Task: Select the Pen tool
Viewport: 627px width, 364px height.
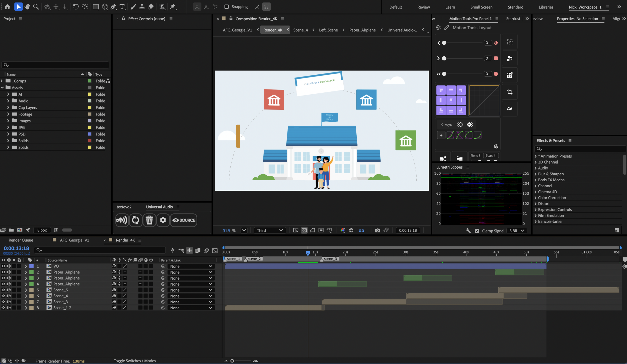Action: (113, 7)
